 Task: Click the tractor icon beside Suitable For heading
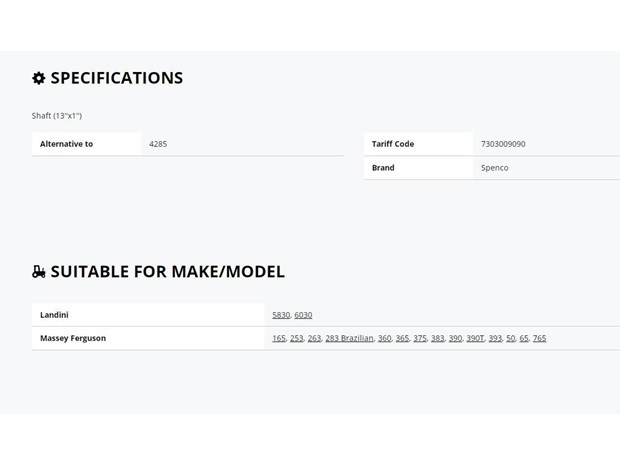pyautogui.click(x=39, y=272)
